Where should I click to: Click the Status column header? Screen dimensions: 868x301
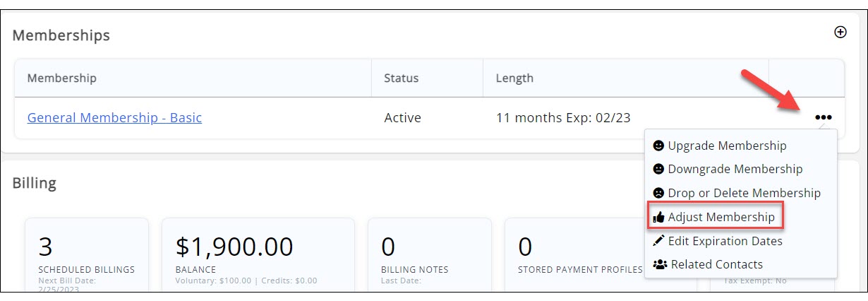point(401,78)
